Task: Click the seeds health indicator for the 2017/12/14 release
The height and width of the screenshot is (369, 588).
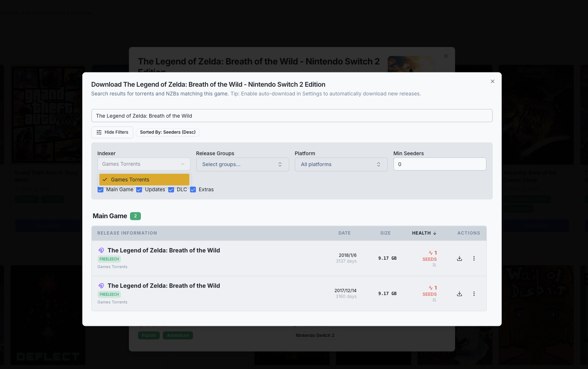Action: pyautogui.click(x=430, y=294)
